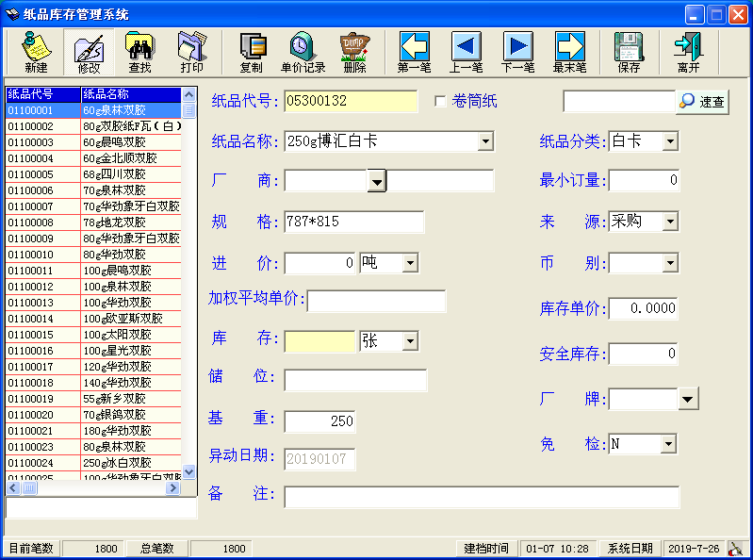Image resolution: width=753 pixels, height=560 pixels.
Task: Select row 01100007 70g华劲象牙白双胶
Action: point(93,206)
